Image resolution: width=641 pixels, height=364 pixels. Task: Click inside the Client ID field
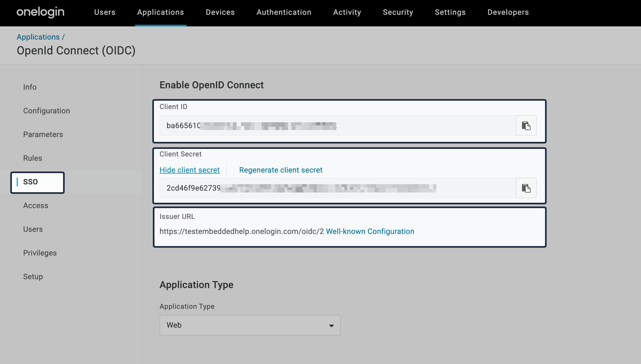pyautogui.click(x=323, y=125)
